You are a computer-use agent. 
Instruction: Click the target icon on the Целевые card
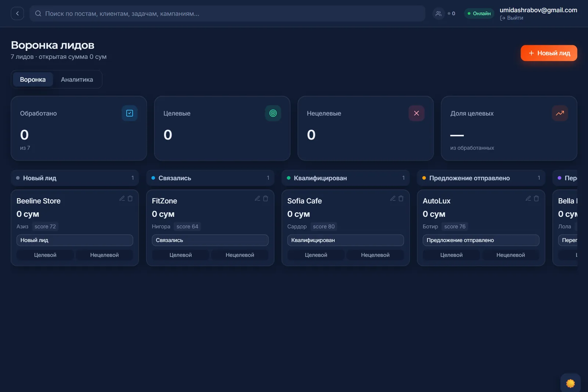[273, 113]
